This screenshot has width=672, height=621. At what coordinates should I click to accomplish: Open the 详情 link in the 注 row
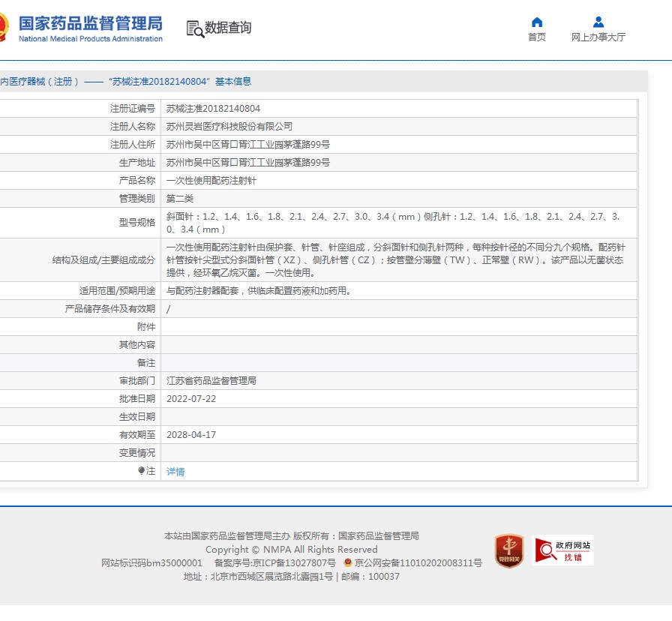click(x=175, y=472)
